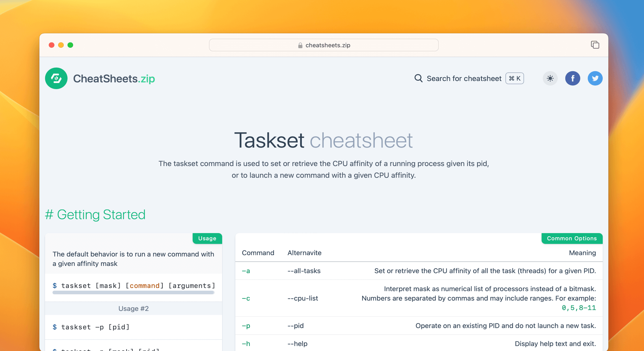
Task: Expand the Usage #2 section
Action: 133,308
